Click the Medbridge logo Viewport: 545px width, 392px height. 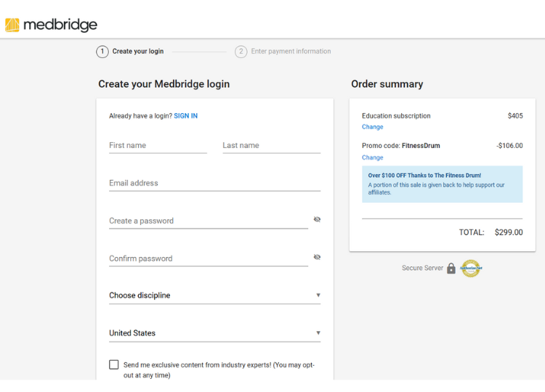click(x=51, y=25)
